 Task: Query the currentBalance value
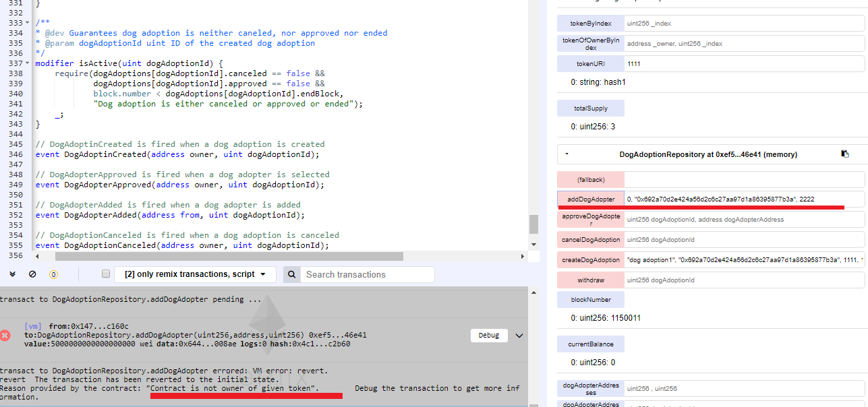[591, 344]
